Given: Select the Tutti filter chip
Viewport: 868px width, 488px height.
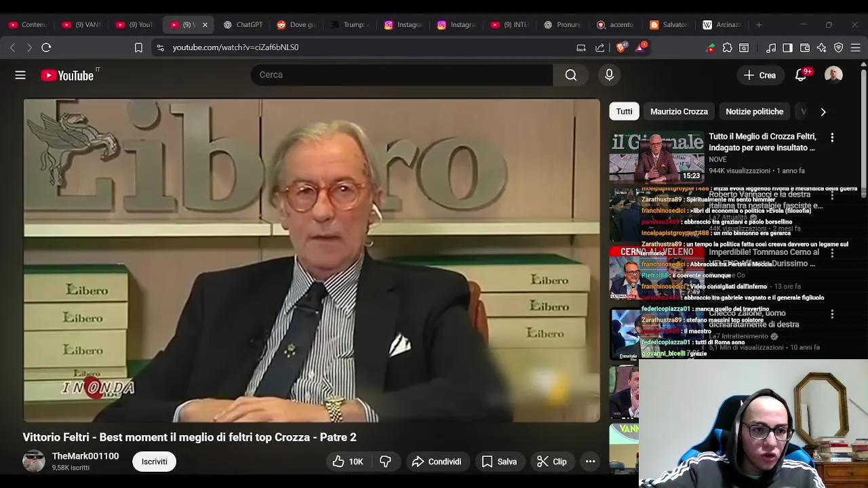Looking at the screenshot, I should (624, 111).
